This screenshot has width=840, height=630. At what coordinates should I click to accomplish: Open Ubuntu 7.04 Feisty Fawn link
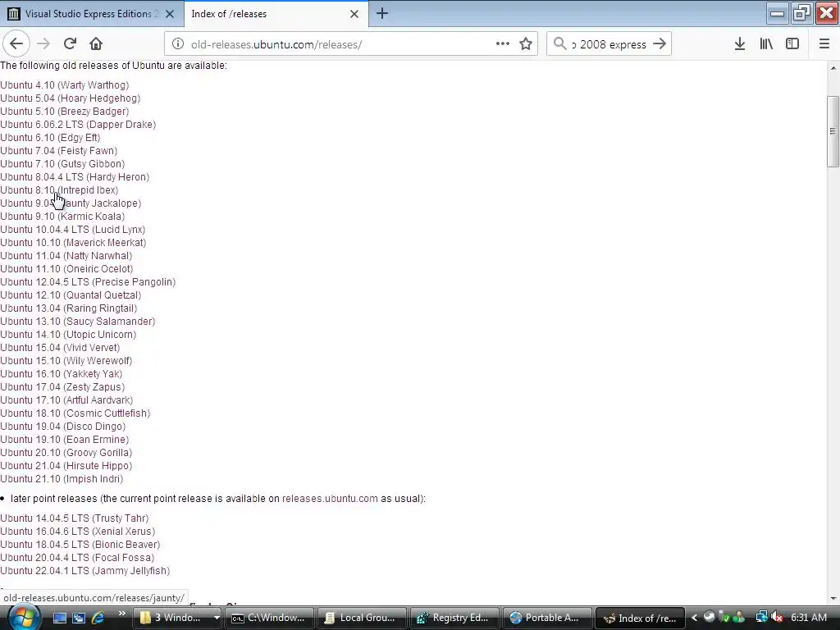point(58,151)
